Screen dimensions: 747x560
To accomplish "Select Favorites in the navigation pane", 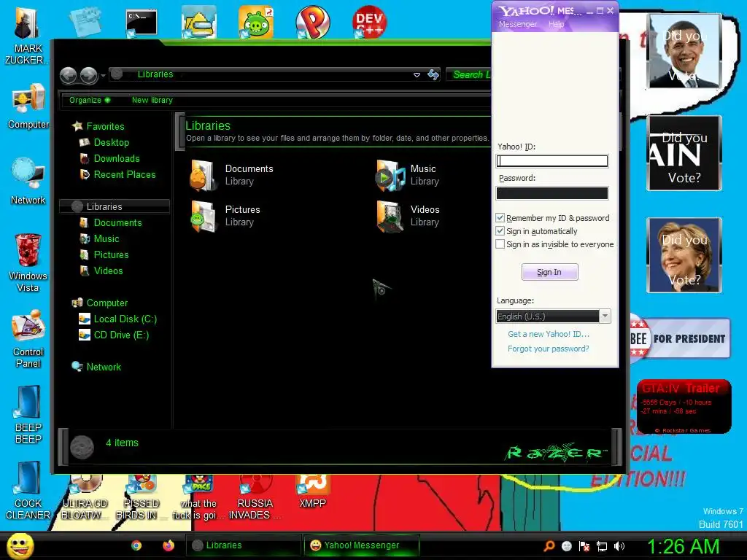I will (x=105, y=126).
